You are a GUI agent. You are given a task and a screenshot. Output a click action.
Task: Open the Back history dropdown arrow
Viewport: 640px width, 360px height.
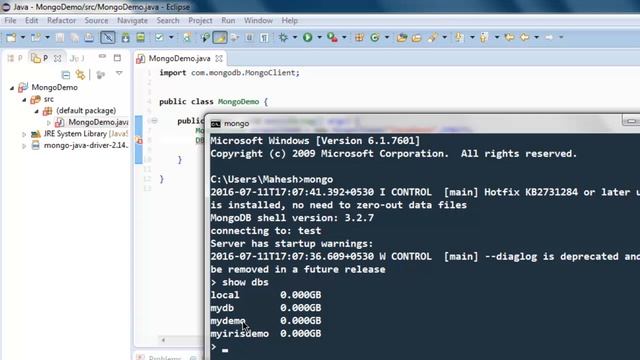point(536,38)
